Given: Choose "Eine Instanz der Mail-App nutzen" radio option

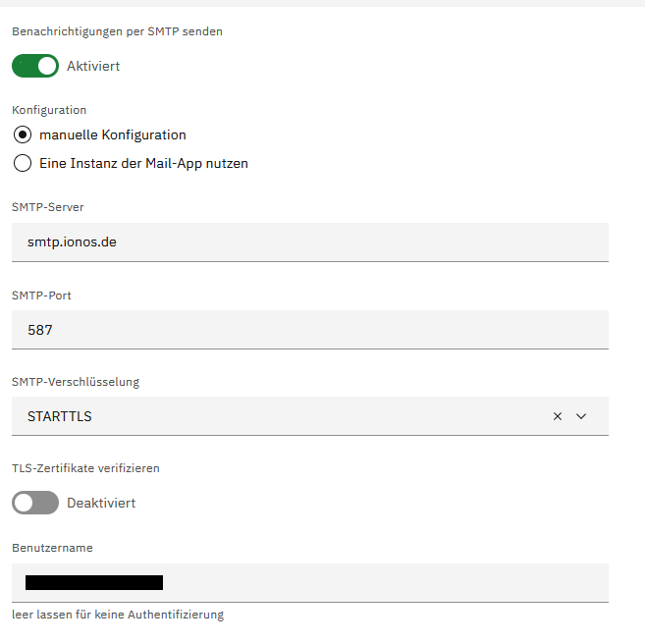Looking at the screenshot, I should (23, 163).
